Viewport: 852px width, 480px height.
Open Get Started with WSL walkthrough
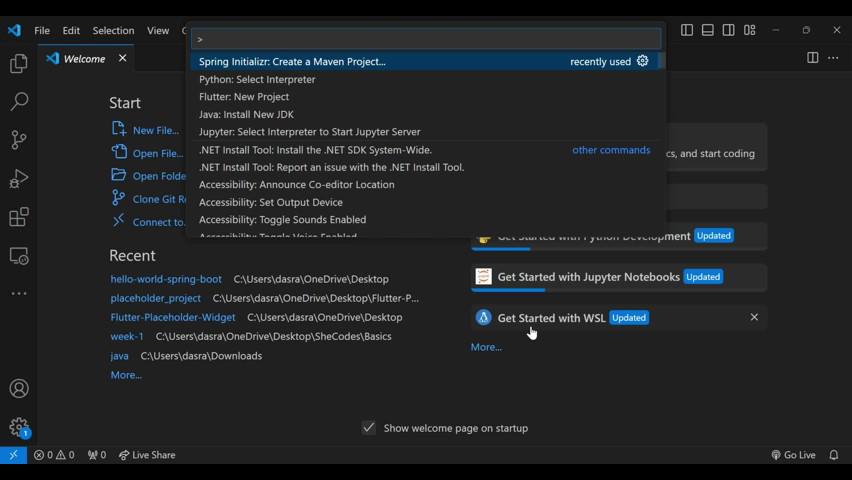click(x=619, y=318)
